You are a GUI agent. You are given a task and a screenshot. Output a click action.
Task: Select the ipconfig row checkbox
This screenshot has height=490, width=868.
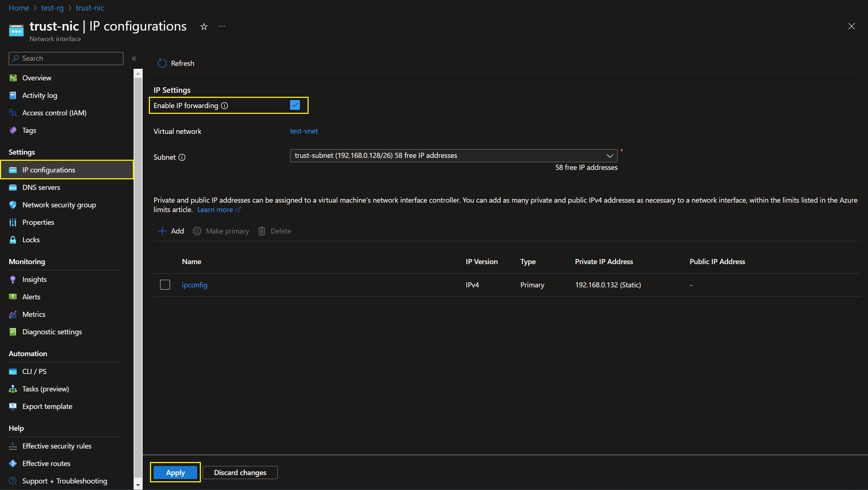165,284
